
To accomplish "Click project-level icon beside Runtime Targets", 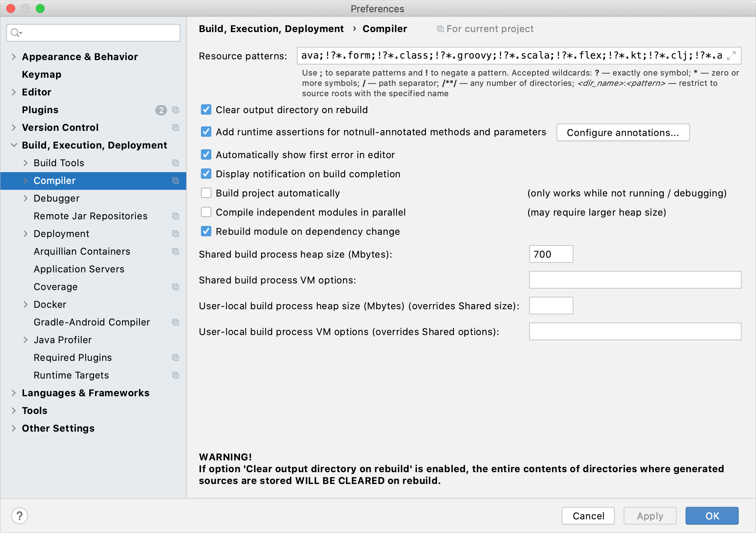I will (x=176, y=375).
